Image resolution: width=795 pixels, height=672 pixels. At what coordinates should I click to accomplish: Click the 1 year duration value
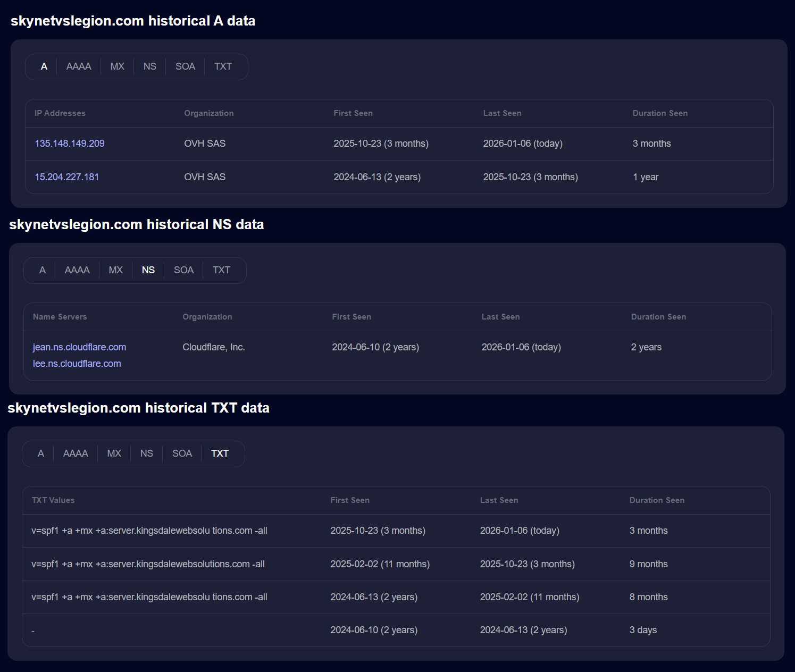[646, 177]
